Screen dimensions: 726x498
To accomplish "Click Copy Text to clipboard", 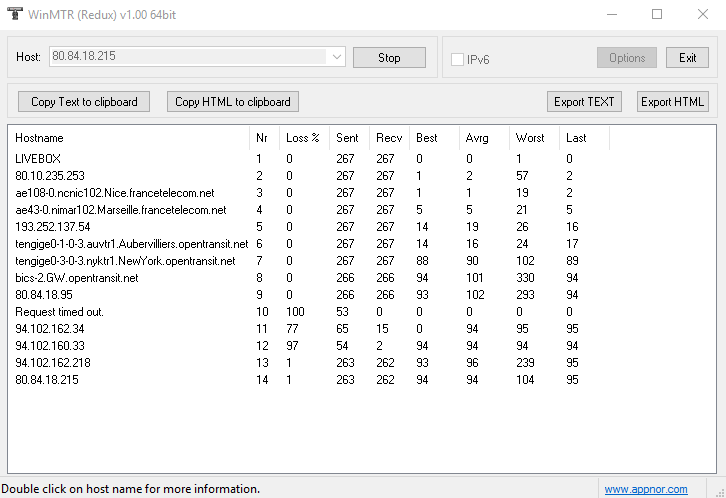I will click(84, 101).
